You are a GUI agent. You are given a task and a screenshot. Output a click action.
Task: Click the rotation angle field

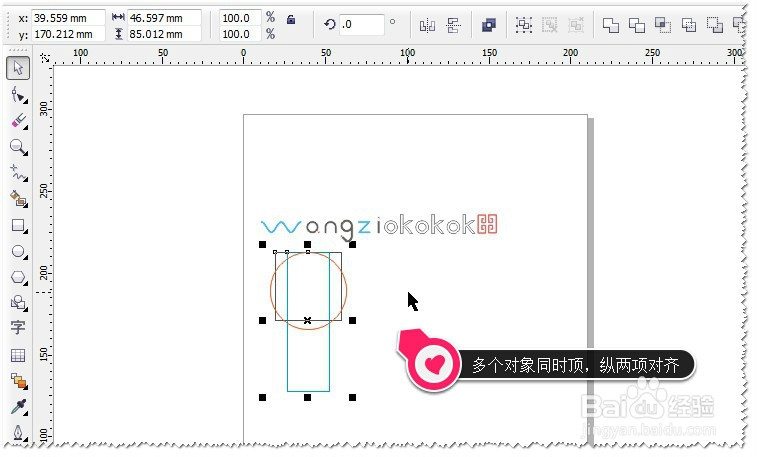(362, 24)
